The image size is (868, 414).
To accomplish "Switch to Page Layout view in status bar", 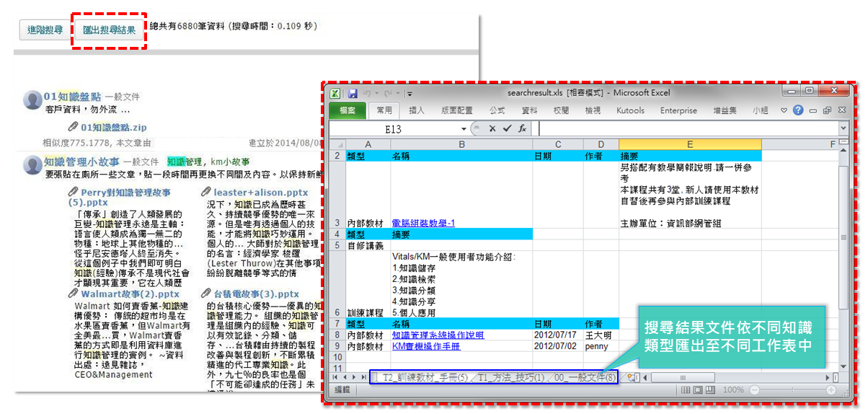I will tap(698, 390).
